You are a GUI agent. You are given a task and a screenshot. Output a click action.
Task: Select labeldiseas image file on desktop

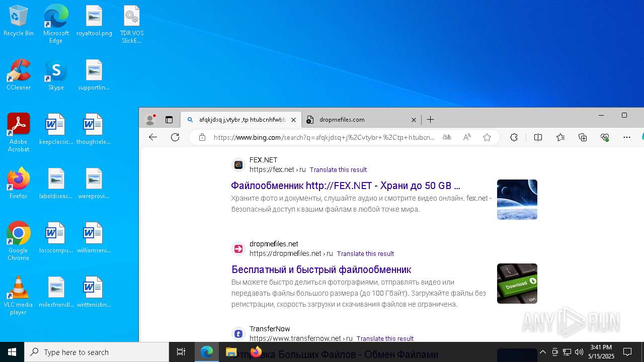pos(56,184)
